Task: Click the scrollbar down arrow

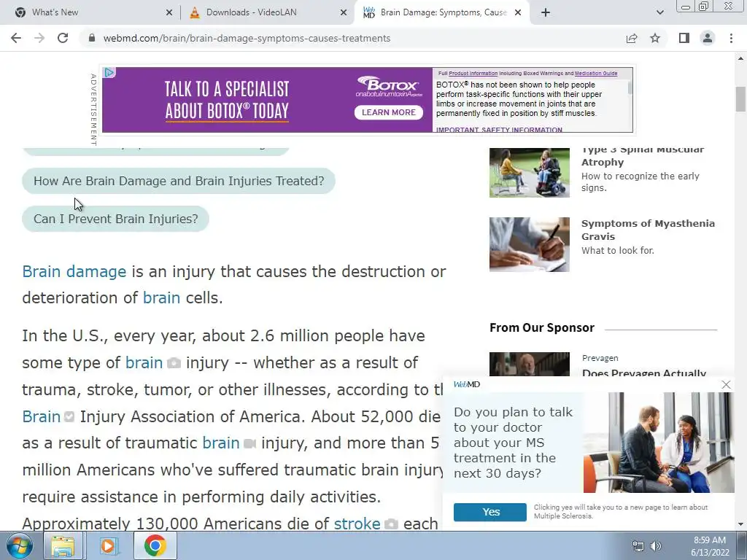Action: [740, 524]
